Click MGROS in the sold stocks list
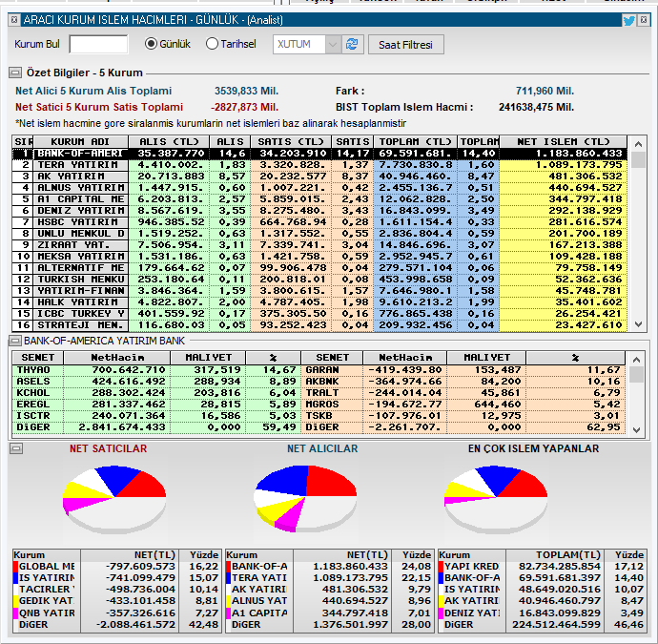Screen dimensions: 658x644 322,405
